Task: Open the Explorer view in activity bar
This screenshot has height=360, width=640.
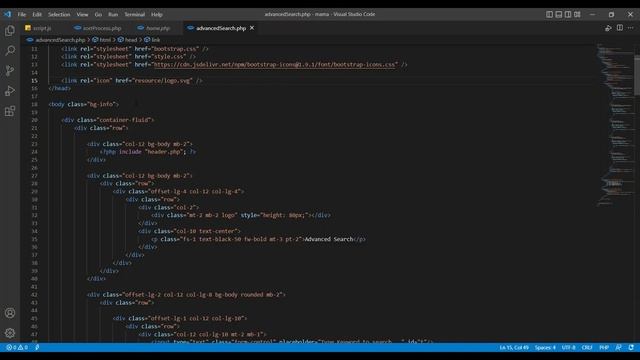Action: click(x=10, y=31)
